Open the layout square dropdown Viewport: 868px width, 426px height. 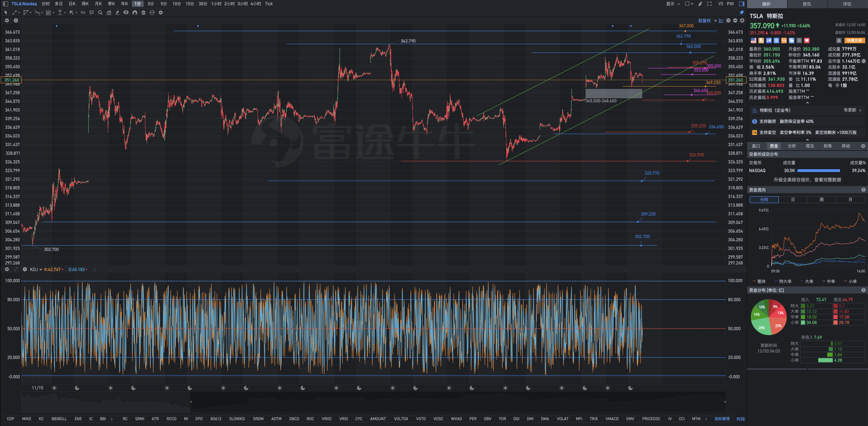tap(689, 4)
